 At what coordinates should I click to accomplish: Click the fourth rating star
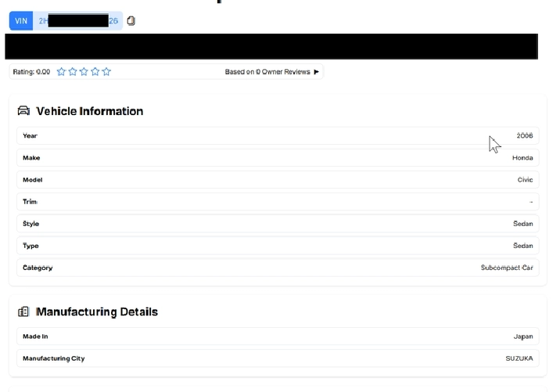[x=95, y=72]
